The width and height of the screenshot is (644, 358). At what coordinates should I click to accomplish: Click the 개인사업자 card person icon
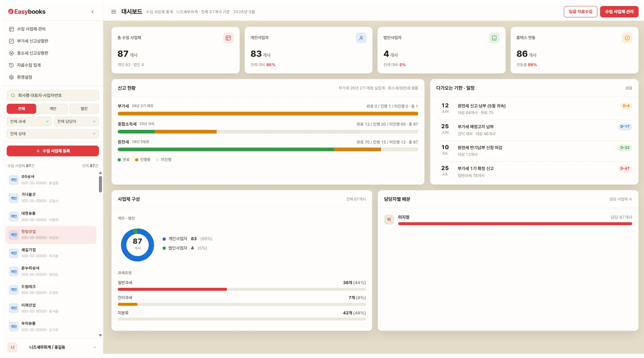click(361, 38)
